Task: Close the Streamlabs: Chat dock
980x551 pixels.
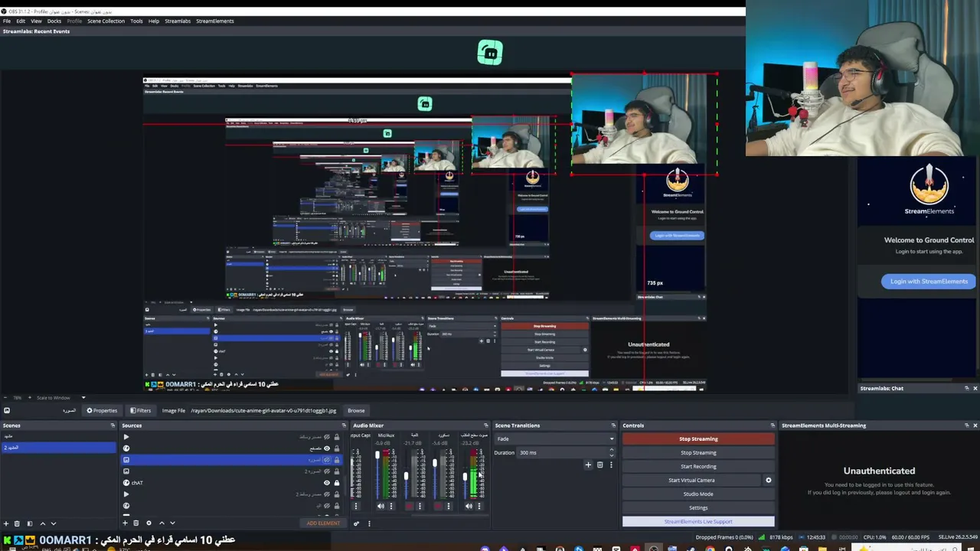Action: coord(975,388)
